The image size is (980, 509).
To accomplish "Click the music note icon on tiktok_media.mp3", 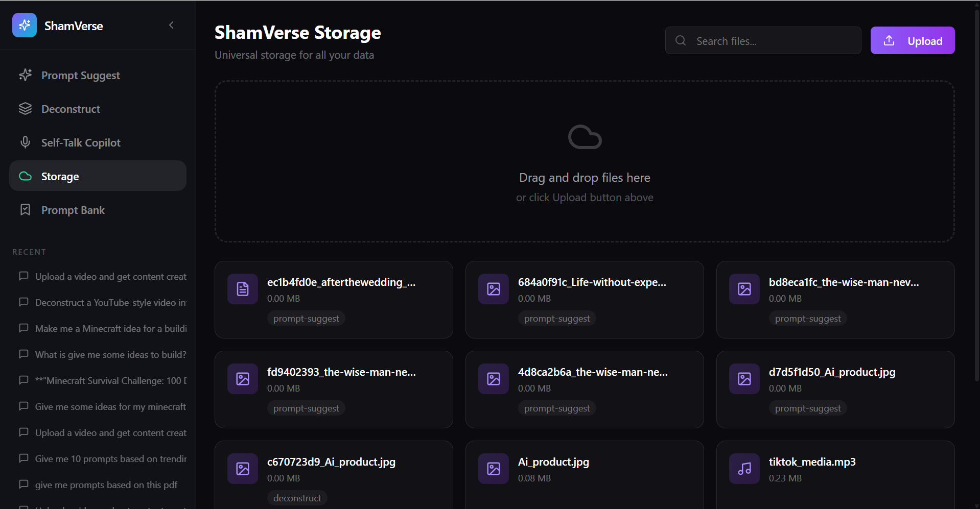I will pyautogui.click(x=744, y=468).
